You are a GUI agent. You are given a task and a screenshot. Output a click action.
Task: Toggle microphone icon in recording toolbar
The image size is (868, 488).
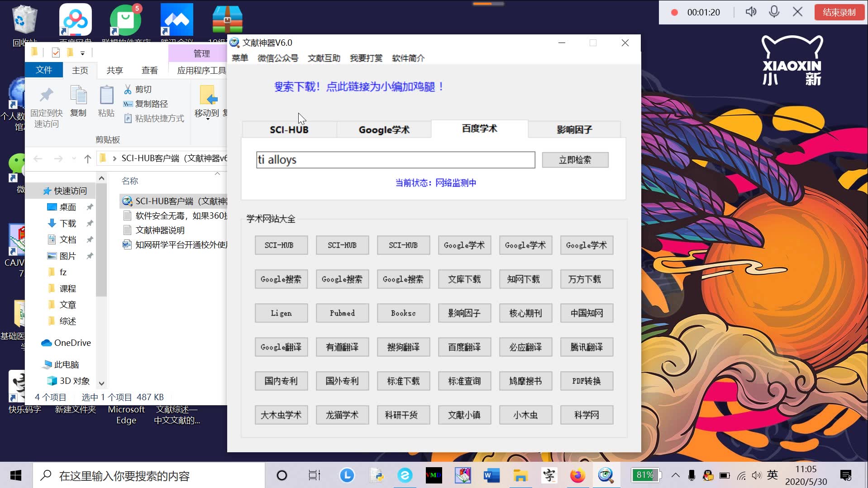pos(774,12)
